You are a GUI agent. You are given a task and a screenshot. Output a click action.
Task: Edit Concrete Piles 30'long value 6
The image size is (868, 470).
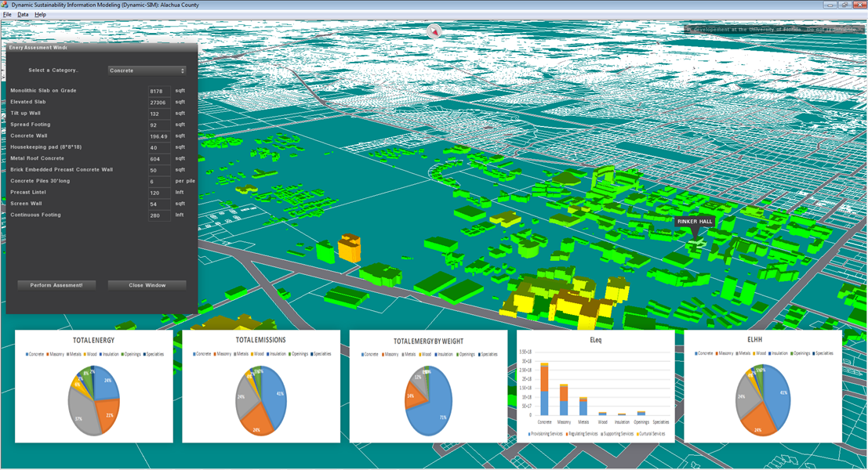point(159,182)
